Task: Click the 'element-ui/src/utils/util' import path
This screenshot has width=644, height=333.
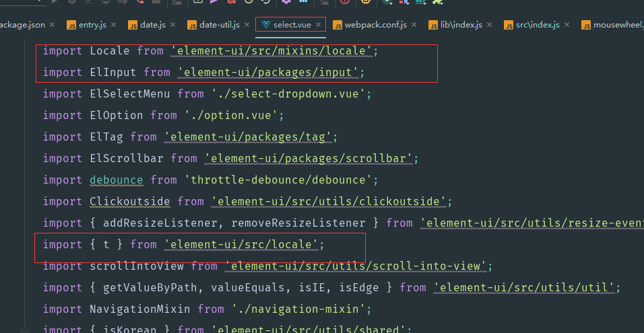Action: [525, 287]
